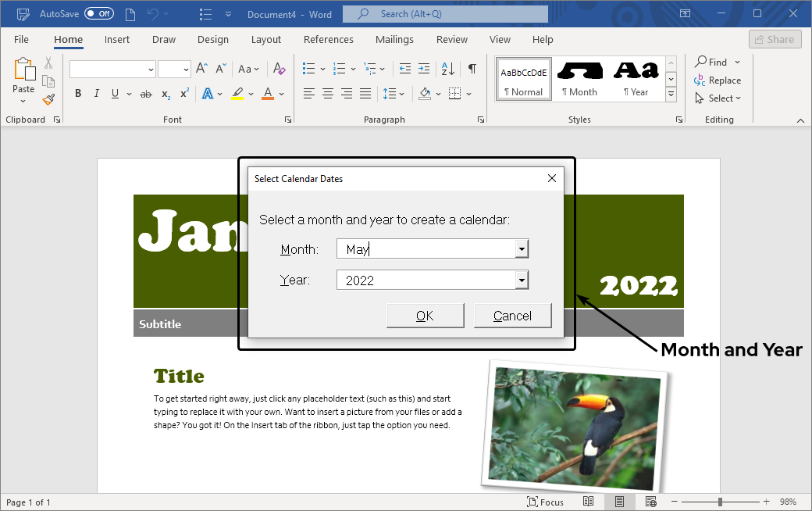Click the zoom slider in status bar
812x511 pixels.
tap(720, 502)
